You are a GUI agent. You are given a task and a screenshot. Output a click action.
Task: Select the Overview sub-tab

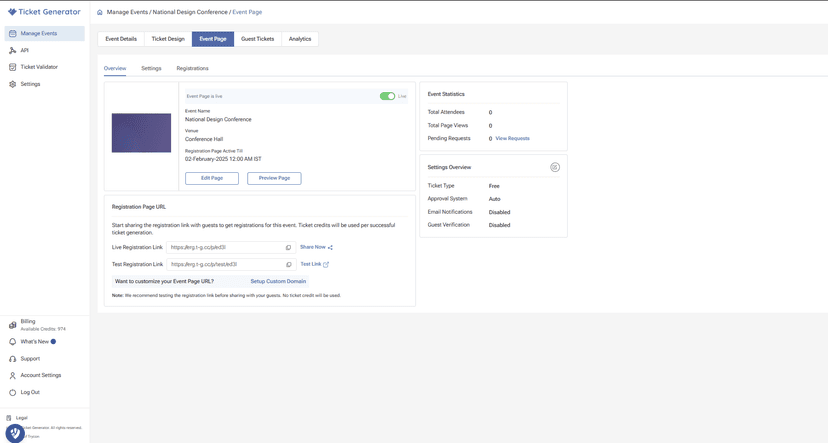115,69
